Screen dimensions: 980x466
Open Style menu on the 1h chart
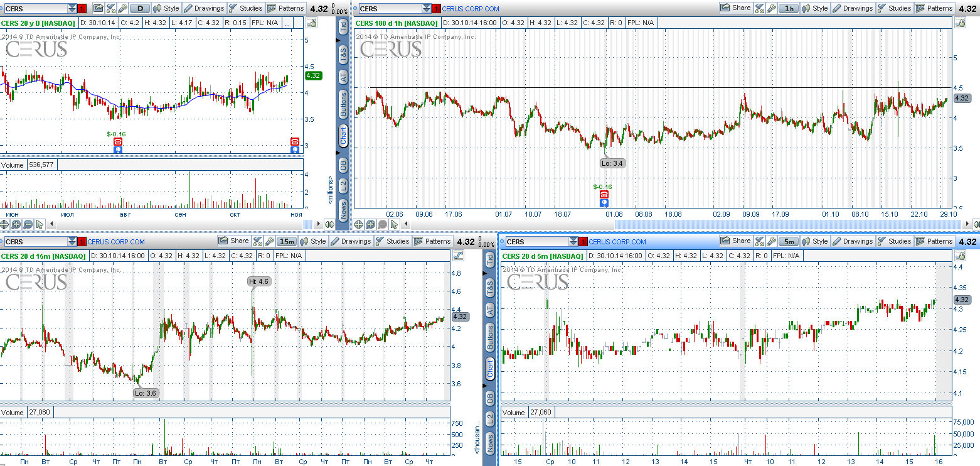[815, 8]
